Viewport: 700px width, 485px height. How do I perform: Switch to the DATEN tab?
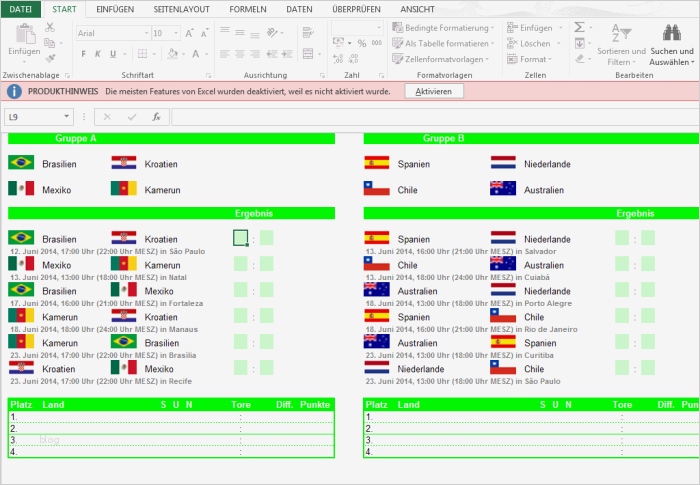pos(299,9)
